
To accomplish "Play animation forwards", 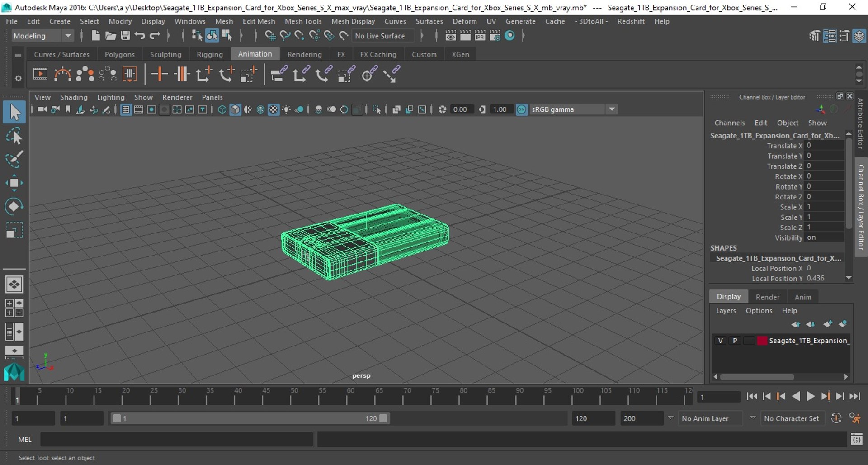I will click(x=811, y=396).
